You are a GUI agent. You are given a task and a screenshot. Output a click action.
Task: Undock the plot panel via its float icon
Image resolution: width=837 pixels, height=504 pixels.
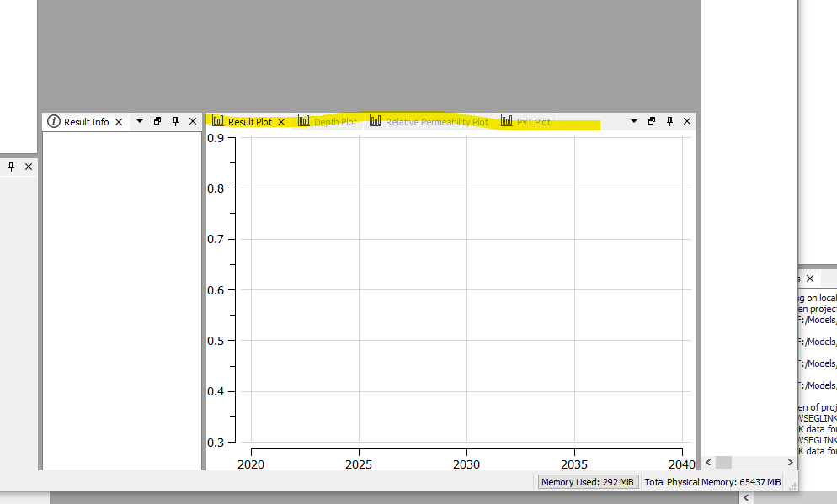(x=651, y=121)
